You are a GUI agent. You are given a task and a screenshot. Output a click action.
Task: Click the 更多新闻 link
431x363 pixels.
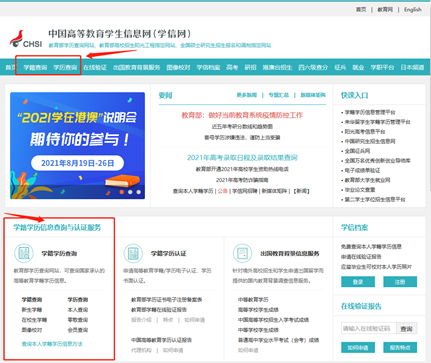click(x=247, y=95)
